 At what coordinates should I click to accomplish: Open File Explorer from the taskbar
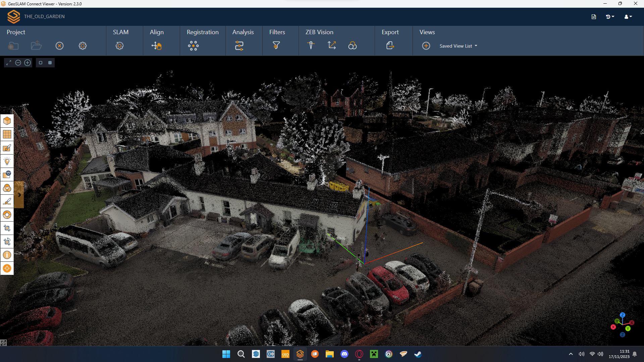tap(329, 354)
